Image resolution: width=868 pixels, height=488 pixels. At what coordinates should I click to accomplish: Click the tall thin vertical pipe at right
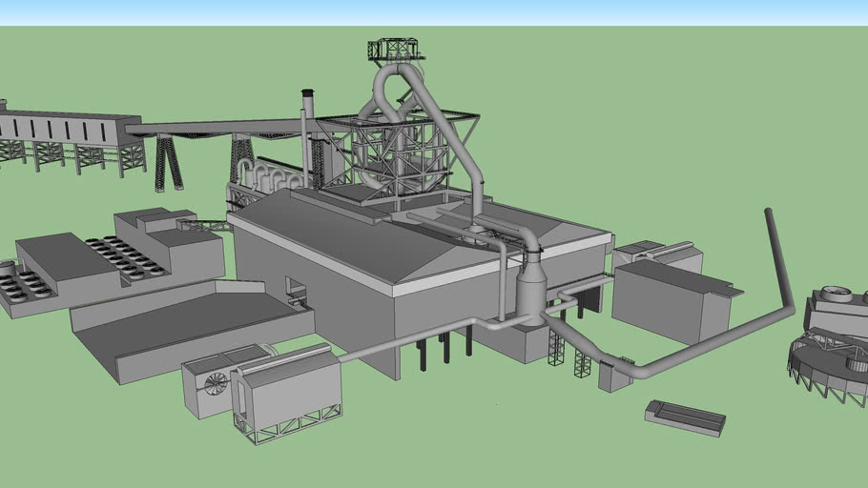coord(778,255)
